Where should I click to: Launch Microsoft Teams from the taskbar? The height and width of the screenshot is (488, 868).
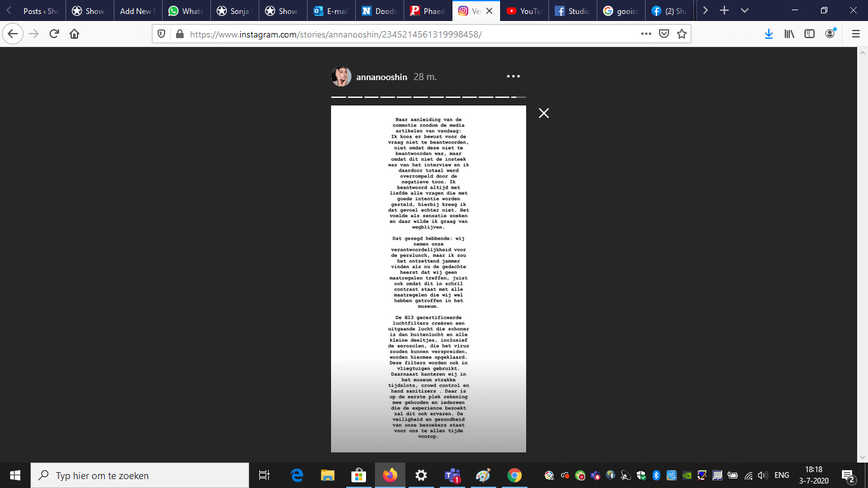coord(452,475)
